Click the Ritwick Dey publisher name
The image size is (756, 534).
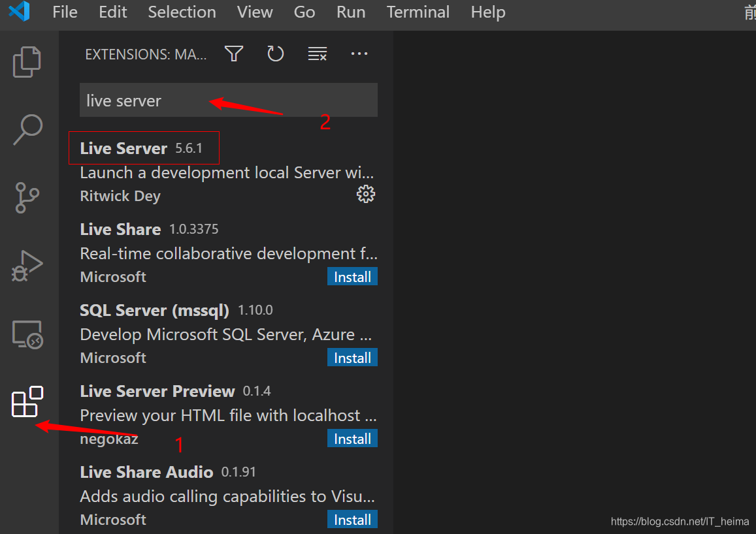pos(120,196)
